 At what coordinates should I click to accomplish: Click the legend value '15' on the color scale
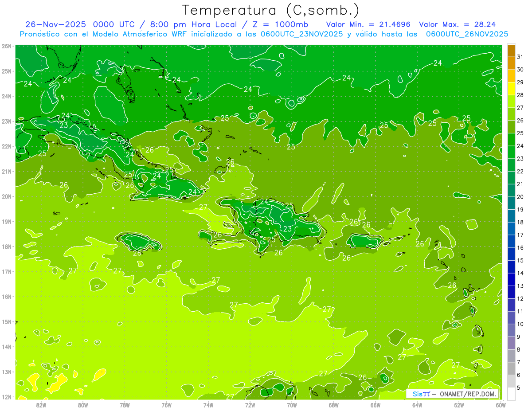click(520, 260)
